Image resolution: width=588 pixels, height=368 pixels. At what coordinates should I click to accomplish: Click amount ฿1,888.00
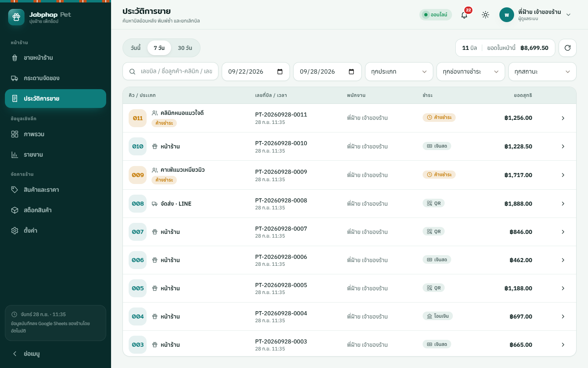click(x=518, y=204)
